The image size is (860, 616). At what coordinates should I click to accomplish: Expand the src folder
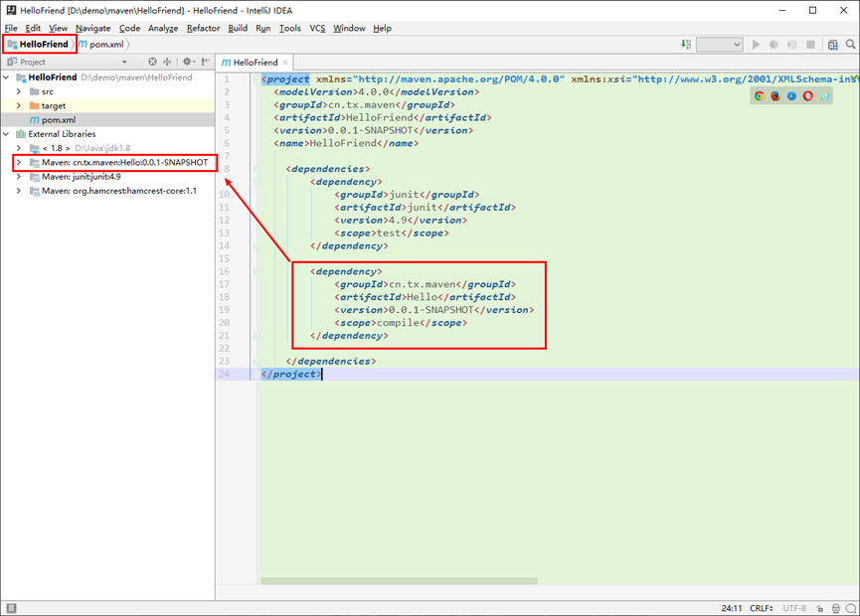19,91
